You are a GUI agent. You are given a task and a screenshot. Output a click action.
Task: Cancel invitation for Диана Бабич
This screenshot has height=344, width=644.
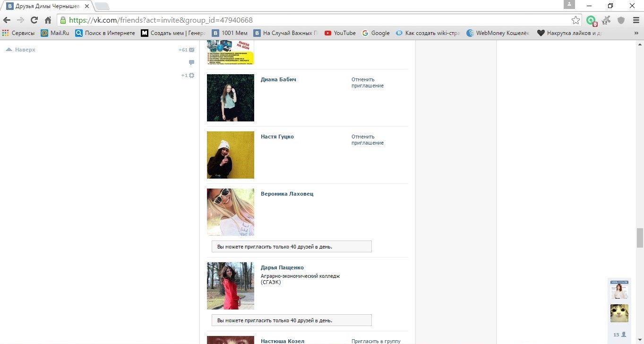[368, 83]
